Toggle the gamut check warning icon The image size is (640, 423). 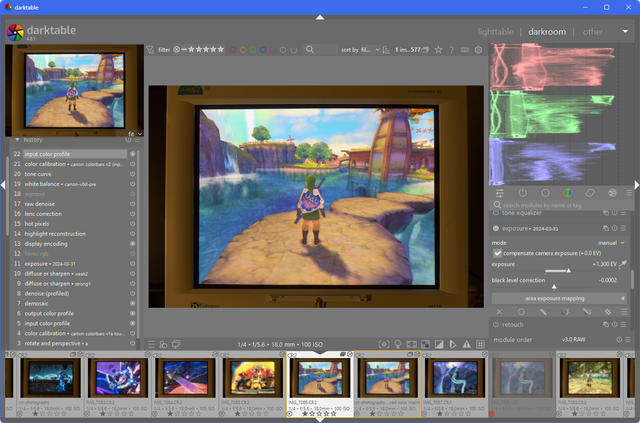pos(467,345)
